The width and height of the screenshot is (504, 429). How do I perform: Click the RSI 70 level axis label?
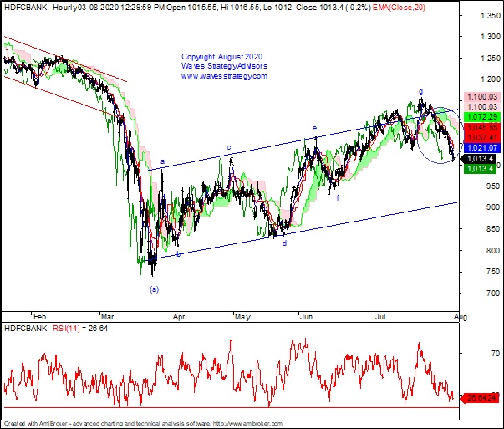[x=496, y=354]
